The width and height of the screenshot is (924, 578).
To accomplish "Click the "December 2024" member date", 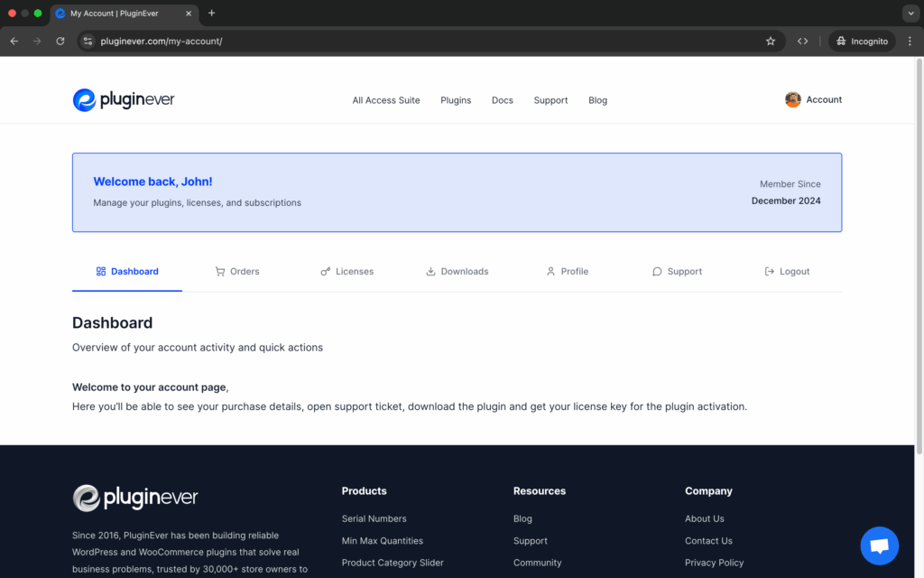I will [x=786, y=200].
